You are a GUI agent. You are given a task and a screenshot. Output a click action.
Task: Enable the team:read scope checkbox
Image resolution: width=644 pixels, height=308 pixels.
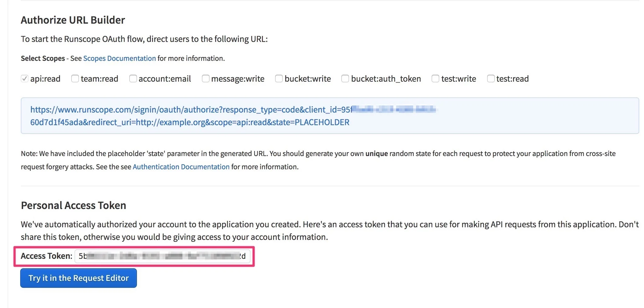pos(75,78)
